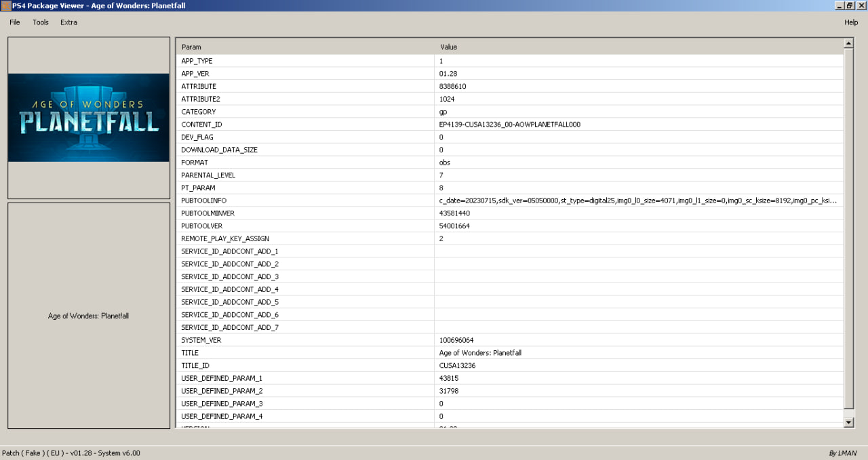Select the CONTENT_ID param
The width and height of the screenshot is (868, 460).
pos(201,125)
